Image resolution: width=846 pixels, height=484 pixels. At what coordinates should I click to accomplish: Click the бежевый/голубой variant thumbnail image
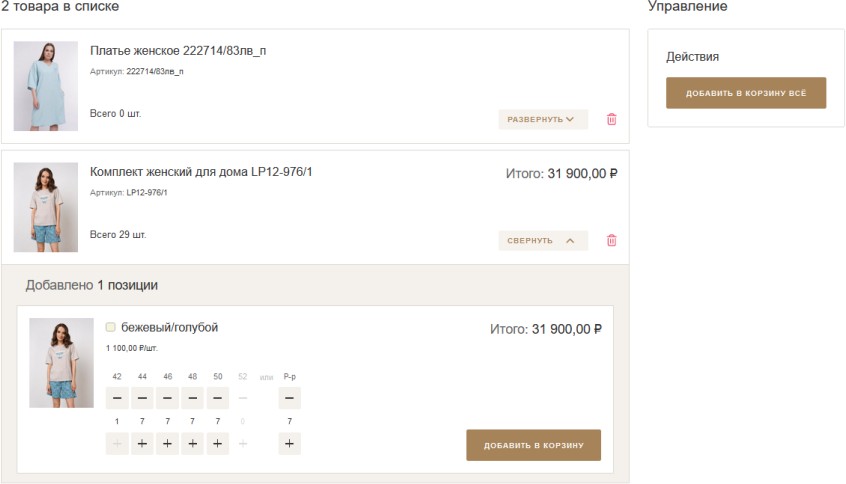pos(62,363)
